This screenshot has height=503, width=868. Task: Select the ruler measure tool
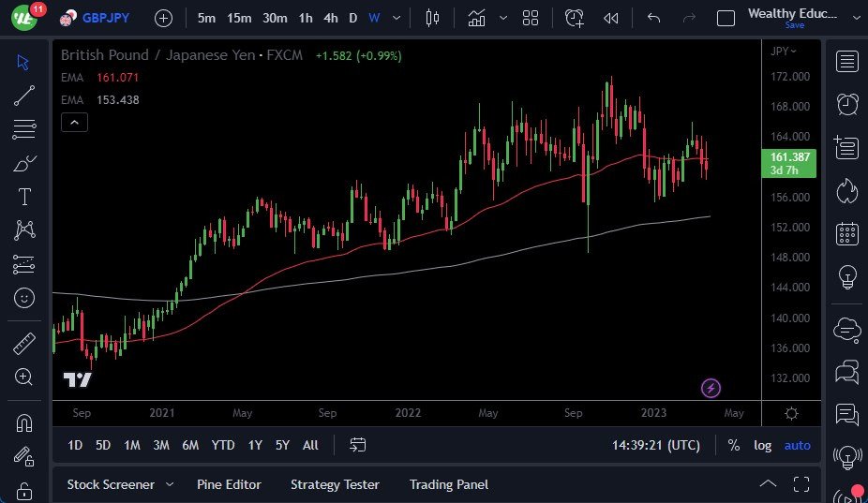[24, 344]
